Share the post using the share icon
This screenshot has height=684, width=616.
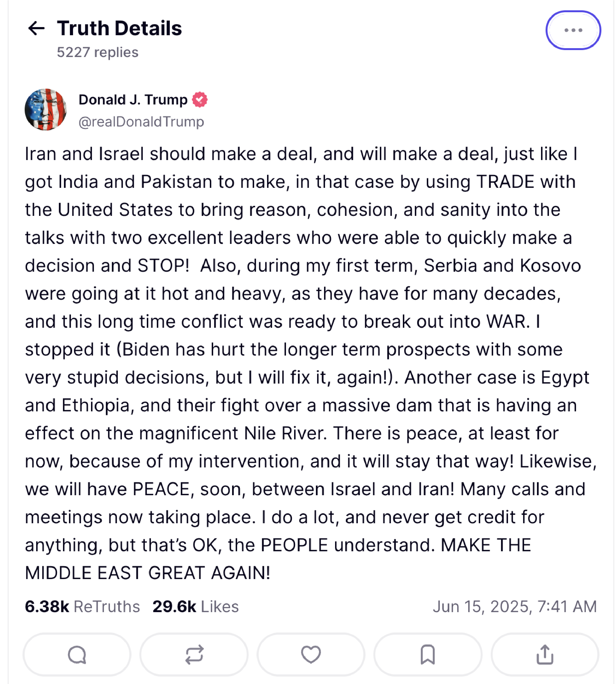(545, 654)
